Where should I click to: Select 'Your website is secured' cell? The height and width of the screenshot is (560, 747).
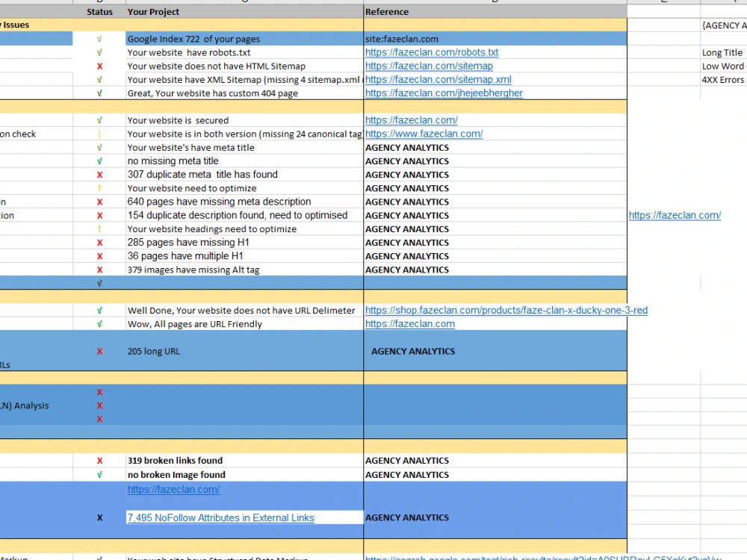(244, 120)
